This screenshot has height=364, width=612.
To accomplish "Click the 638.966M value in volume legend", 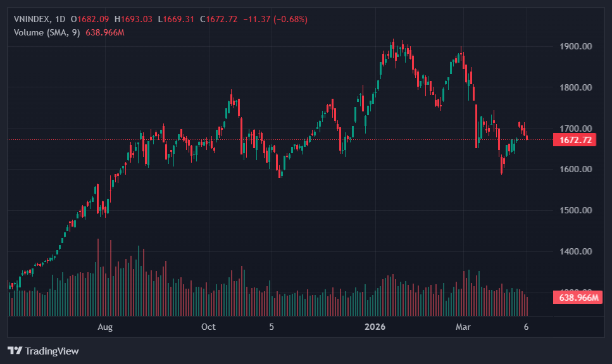I will [x=105, y=32].
